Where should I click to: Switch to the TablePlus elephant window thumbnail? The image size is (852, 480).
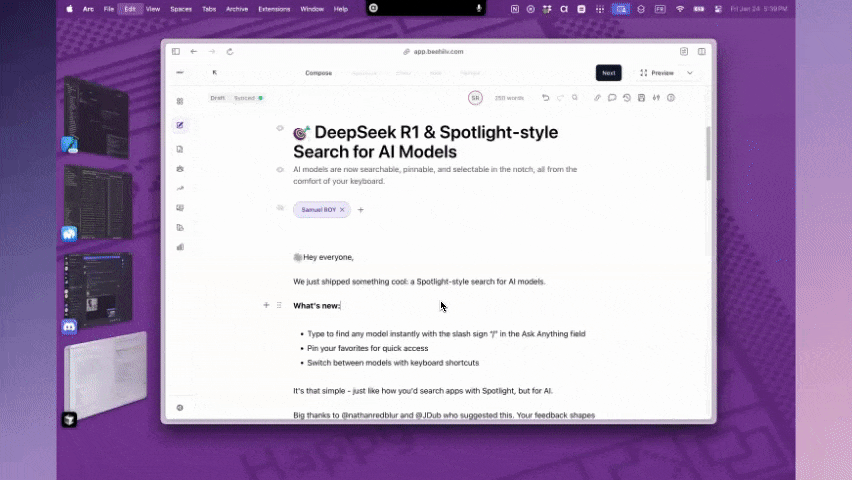click(98, 203)
